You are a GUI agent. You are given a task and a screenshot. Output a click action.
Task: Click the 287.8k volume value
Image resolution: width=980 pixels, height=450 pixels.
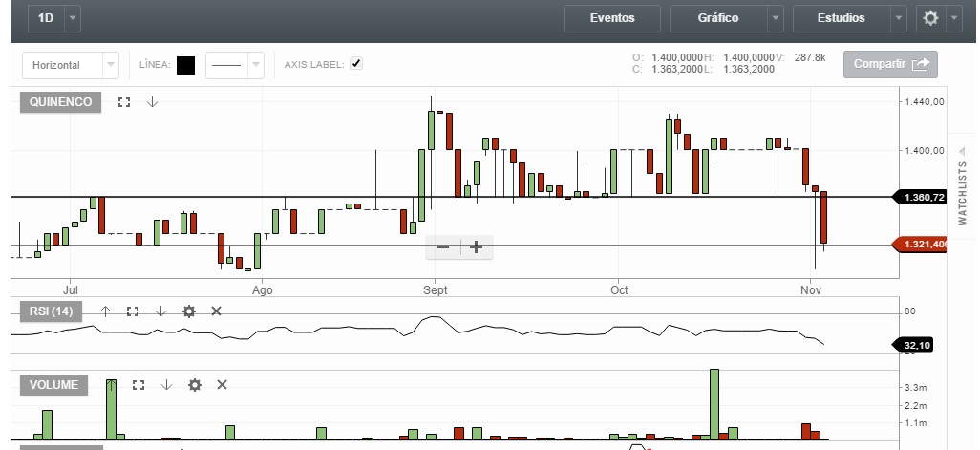810,57
